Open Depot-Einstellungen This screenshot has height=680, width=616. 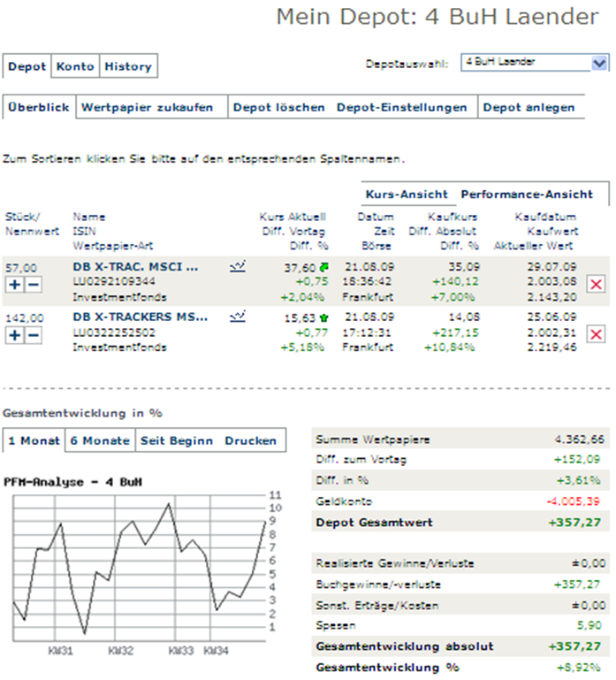[x=401, y=108]
